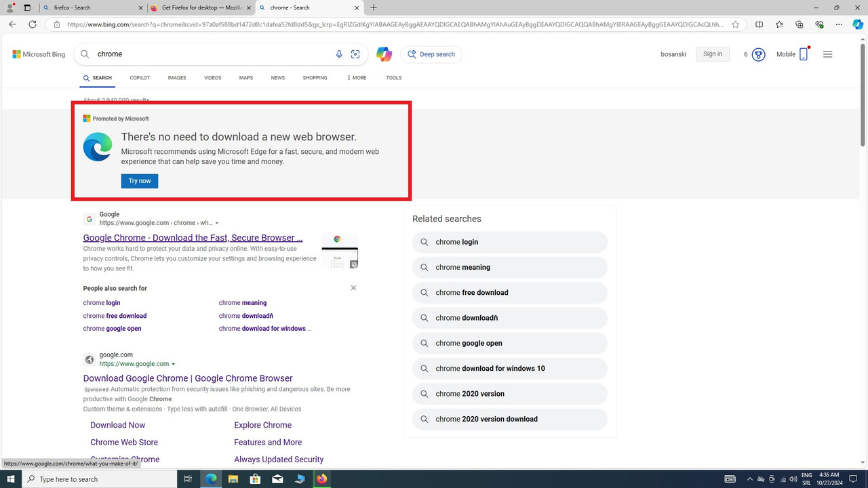The width and height of the screenshot is (868, 488).
Task: Select related search chrome download for windows 10
Action: 510,369
